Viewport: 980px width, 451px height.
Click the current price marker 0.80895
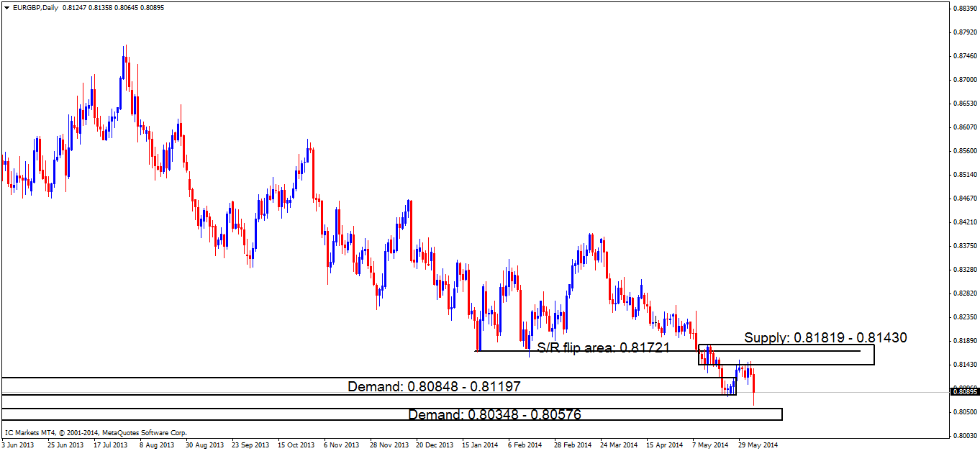[964, 391]
